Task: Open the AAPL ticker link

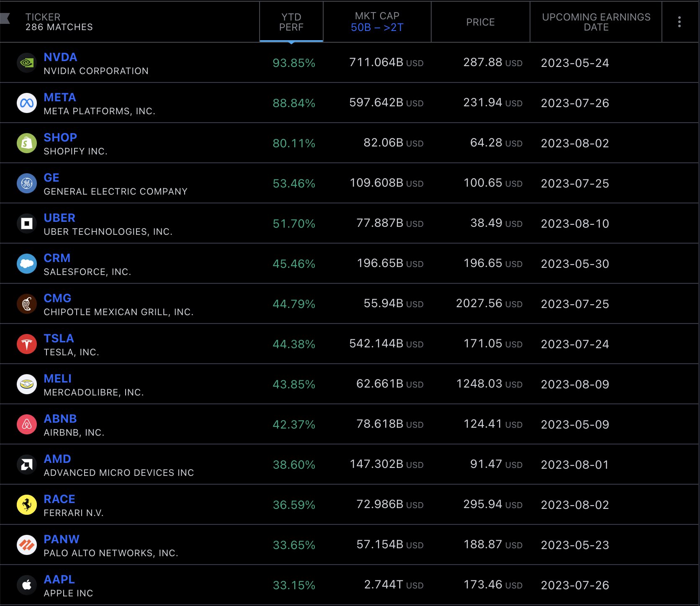Action: point(59,579)
